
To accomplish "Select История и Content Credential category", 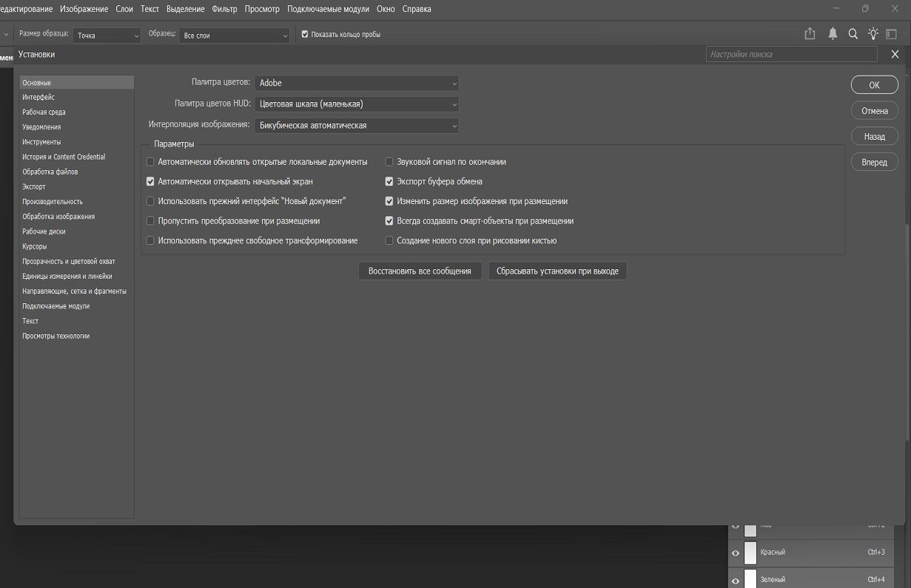I will click(x=64, y=157).
